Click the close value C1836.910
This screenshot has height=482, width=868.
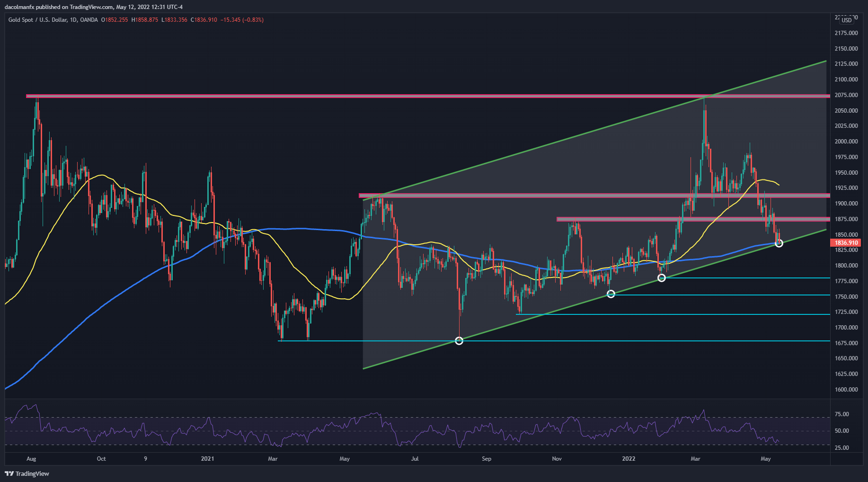(204, 20)
